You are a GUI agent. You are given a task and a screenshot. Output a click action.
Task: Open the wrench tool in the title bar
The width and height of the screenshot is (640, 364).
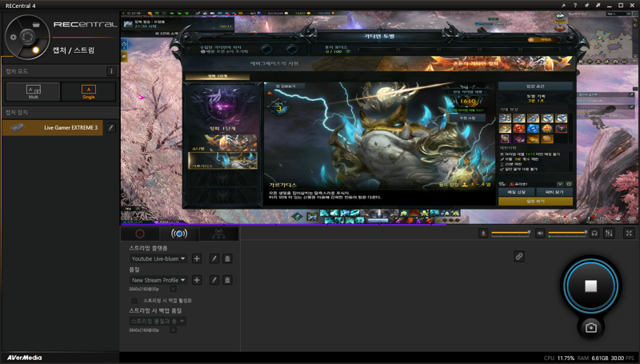tap(563, 6)
